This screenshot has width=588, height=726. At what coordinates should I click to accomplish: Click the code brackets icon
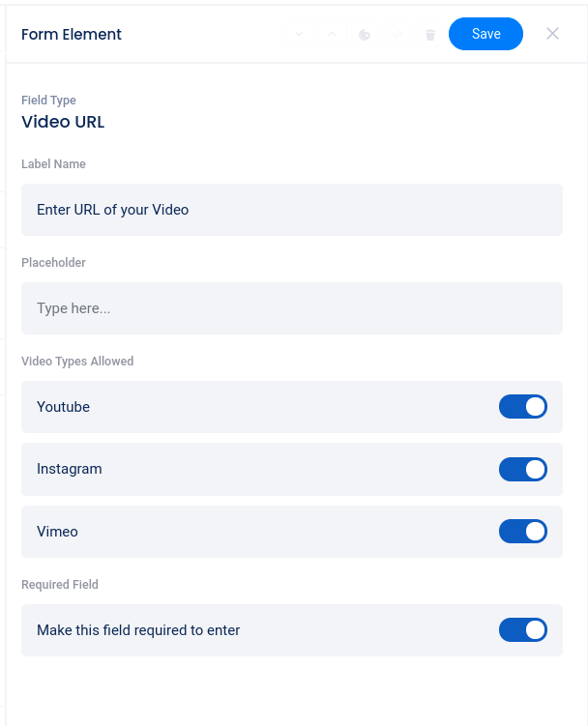point(397,35)
